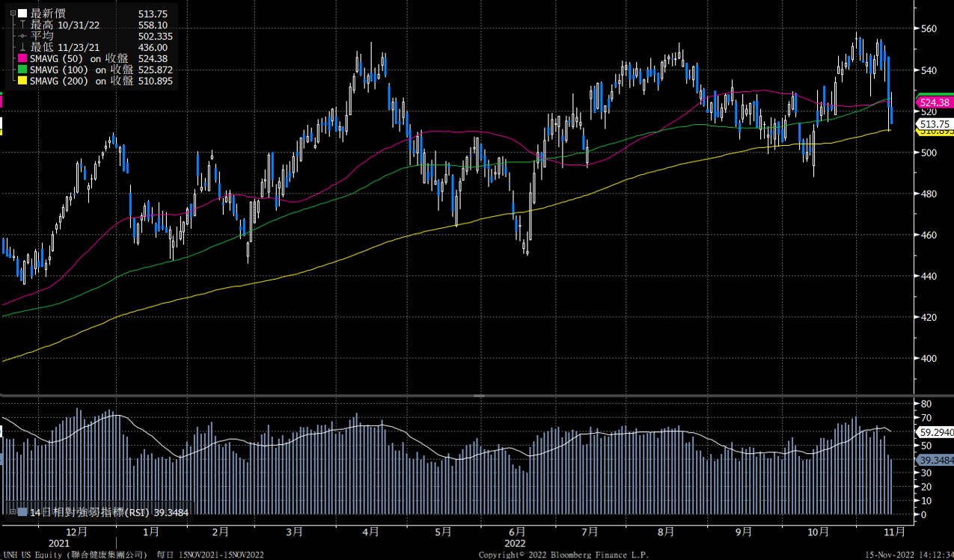The width and height of the screenshot is (954, 560).
Task: Click the 平均 average marker icon in the legend
Action: pos(22,35)
